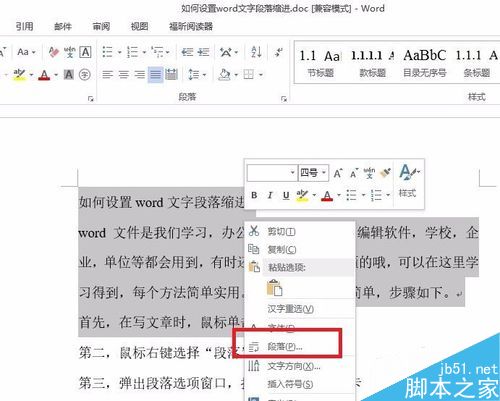
Task: Apply the 节标题 style
Action: [320, 63]
